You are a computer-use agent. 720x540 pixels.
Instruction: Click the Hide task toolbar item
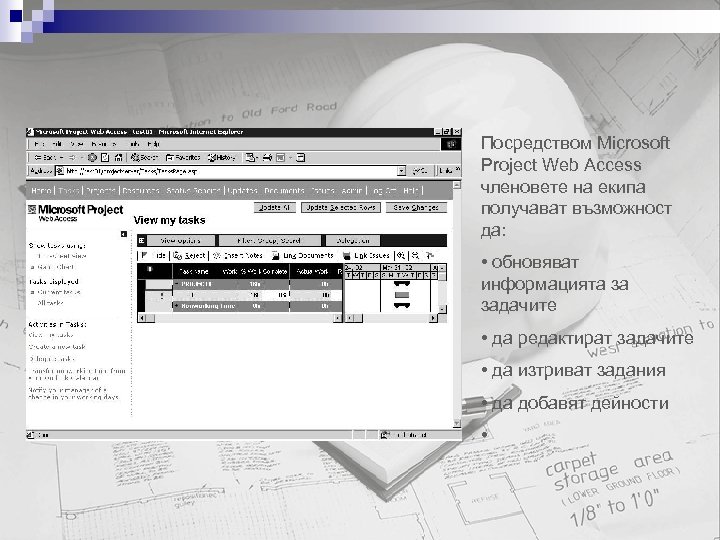point(153,256)
